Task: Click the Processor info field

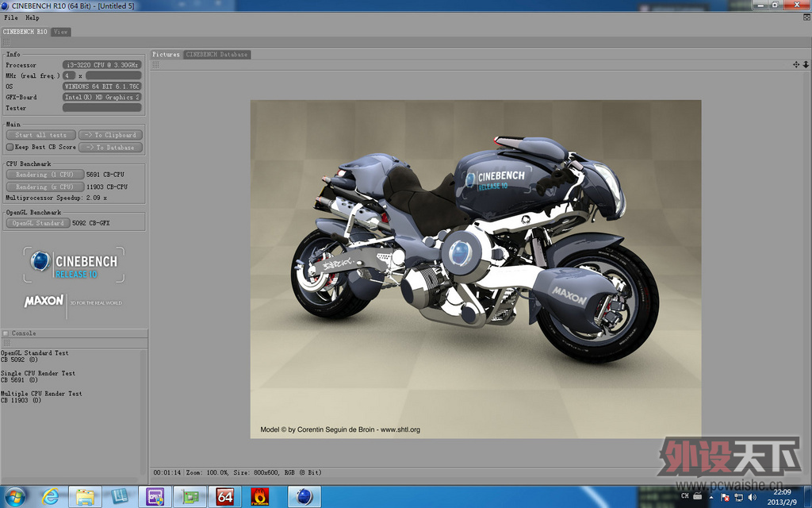Action: 102,65
